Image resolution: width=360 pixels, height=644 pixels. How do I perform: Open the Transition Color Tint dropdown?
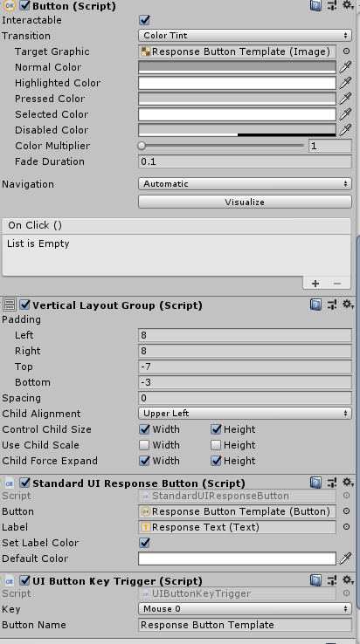click(245, 35)
